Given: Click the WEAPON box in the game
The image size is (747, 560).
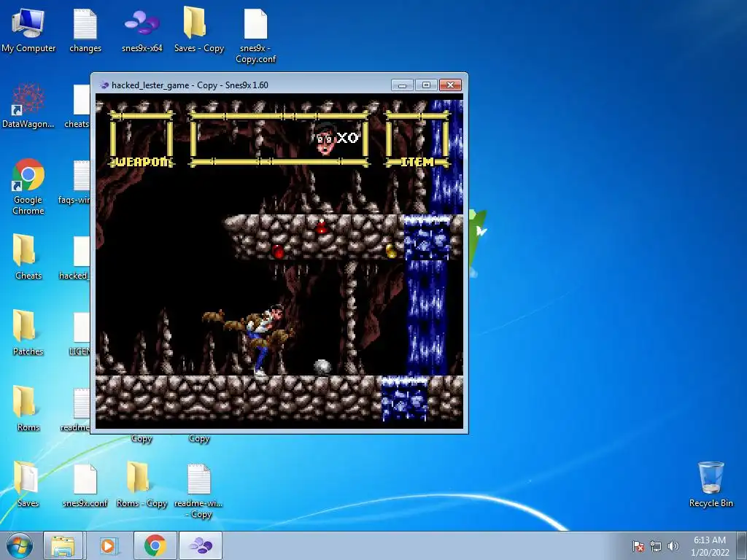Looking at the screenshot, I should (142, 139).
